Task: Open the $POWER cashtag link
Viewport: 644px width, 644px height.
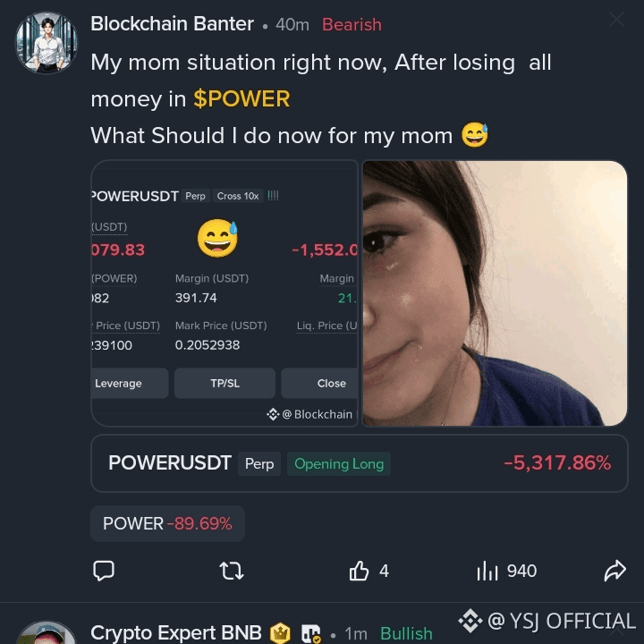Action: [241, 99]
